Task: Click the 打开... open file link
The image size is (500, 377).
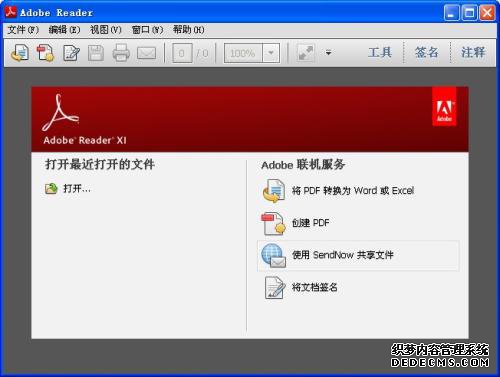Action: point(77,189)
